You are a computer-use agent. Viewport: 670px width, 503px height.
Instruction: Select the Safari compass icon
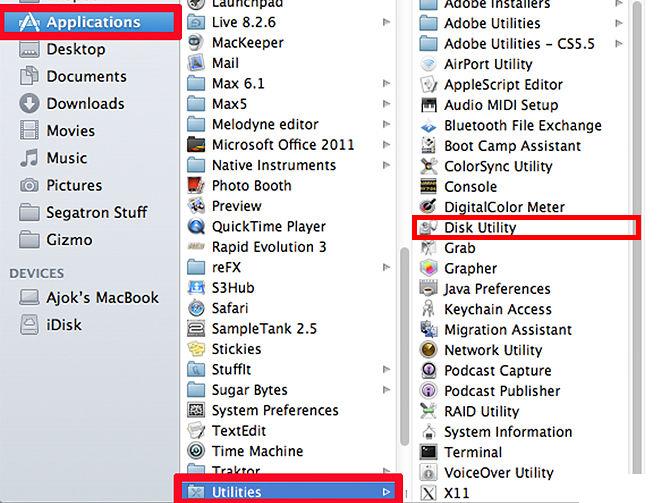click(196, 308)
